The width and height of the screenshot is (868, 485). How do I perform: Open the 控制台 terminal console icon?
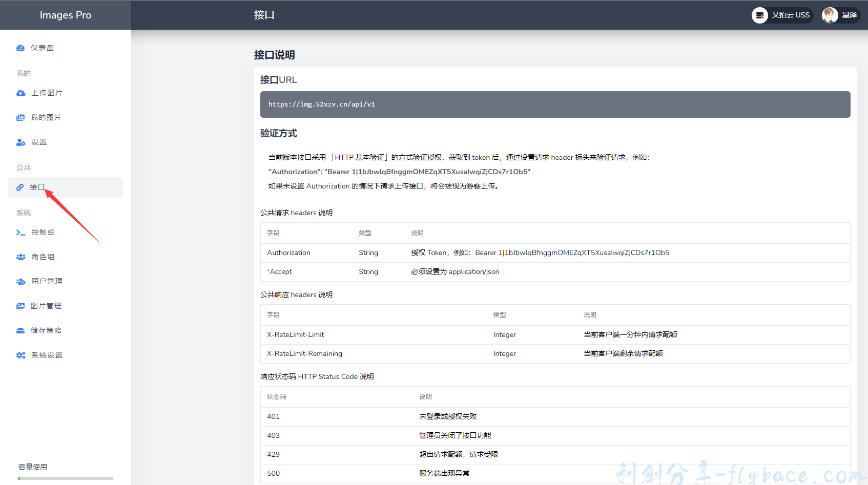tap(20, 232)
